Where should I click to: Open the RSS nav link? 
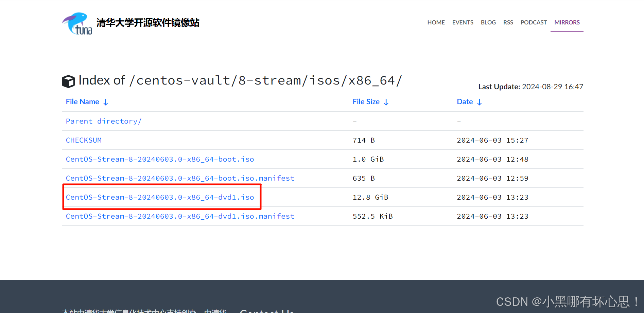pyautogui.click(x=508, y=22)
